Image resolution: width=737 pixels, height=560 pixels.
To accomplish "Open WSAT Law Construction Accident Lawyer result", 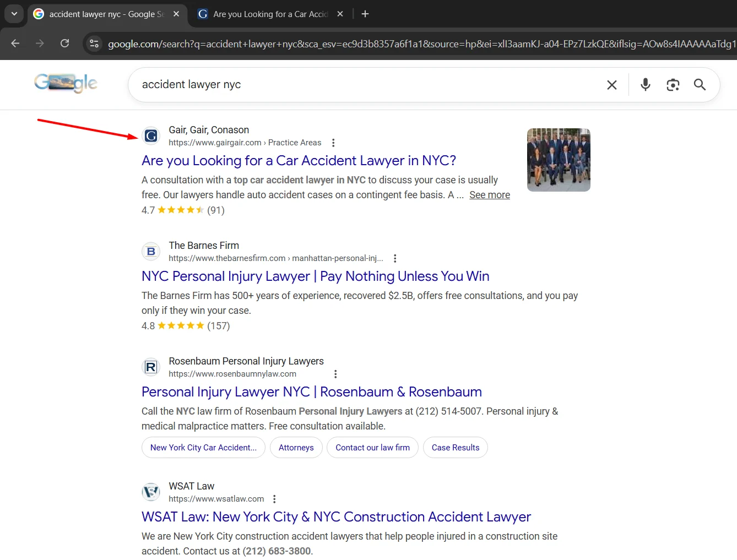I will tap(336, 516).
